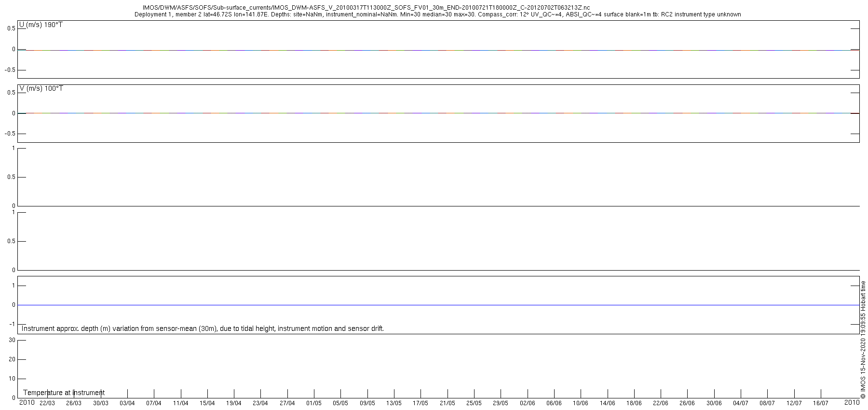This screenshot has width=868, height=410.
Task: Click the 21/05 date tick label
Action: (448, 403)
